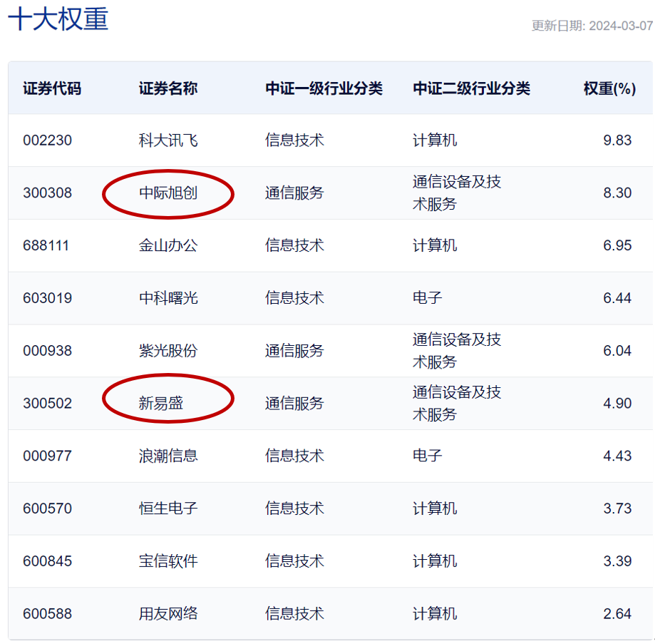
Task: Select stock name 科大讯飞
Action: tap(168, 140)
